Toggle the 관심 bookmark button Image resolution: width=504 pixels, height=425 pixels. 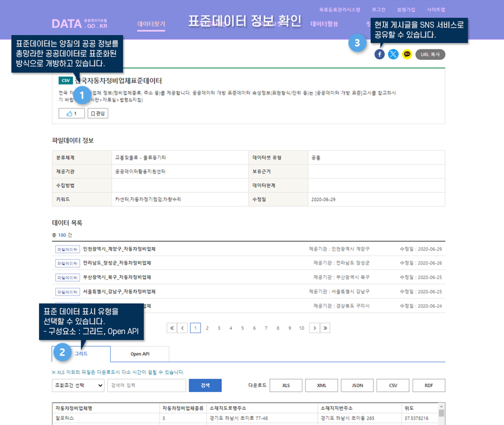pyautogui.click(x=98, y=113)
